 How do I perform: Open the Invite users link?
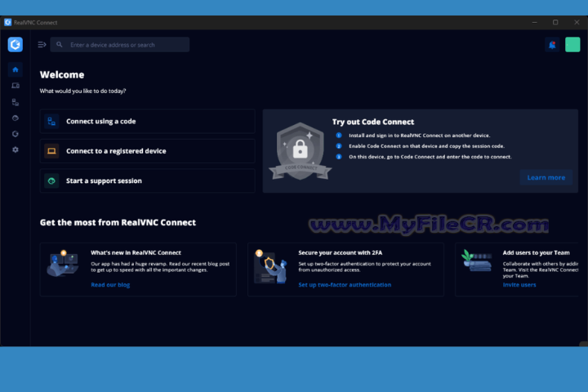519,285
